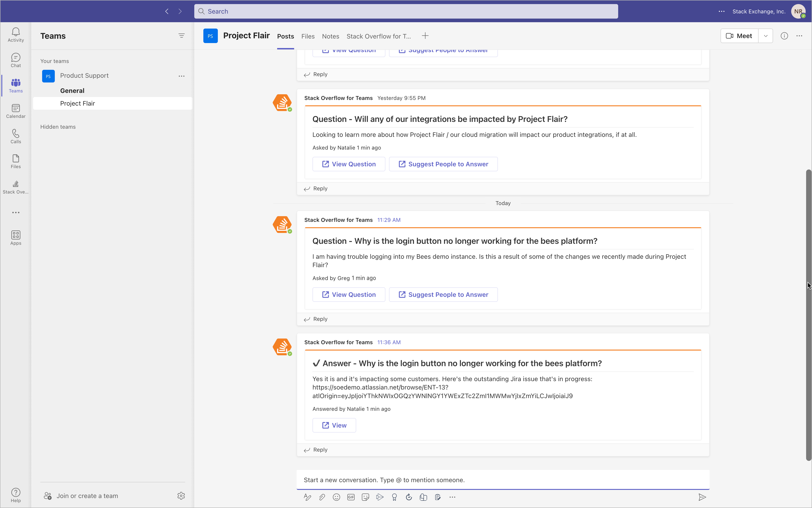Expand the Meet dropdown arrow
812x508 pixels.
(x=766, y=36)
